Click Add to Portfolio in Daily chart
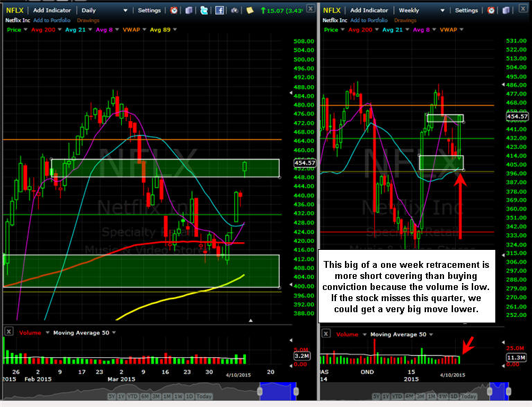Image resolution: width=532 pixels, height=407 pixels. [x=52, y=20]
